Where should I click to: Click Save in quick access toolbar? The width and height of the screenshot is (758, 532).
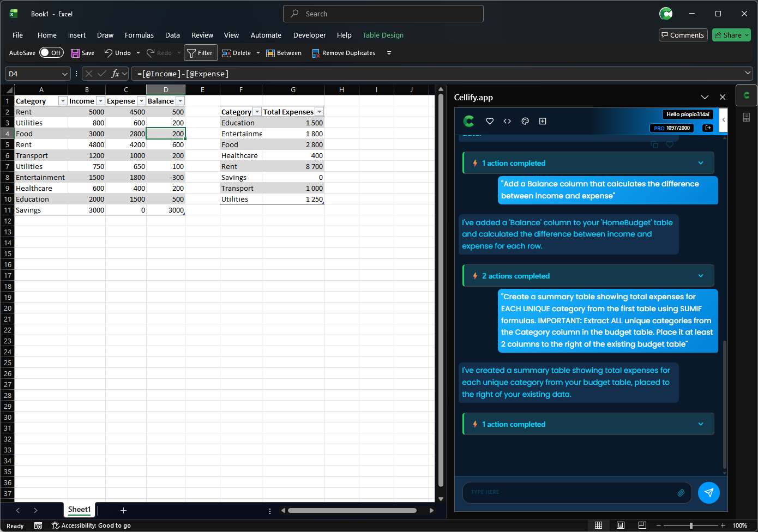pyautogui.click(x=83, y=53)
